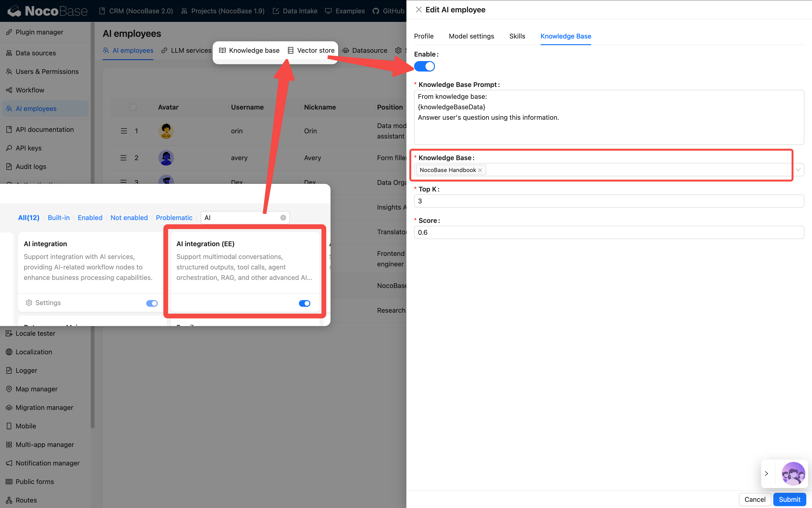
Task: Remove the NocoBase Handbook tag
Action: pyautogui.click(x=480, y=170)
